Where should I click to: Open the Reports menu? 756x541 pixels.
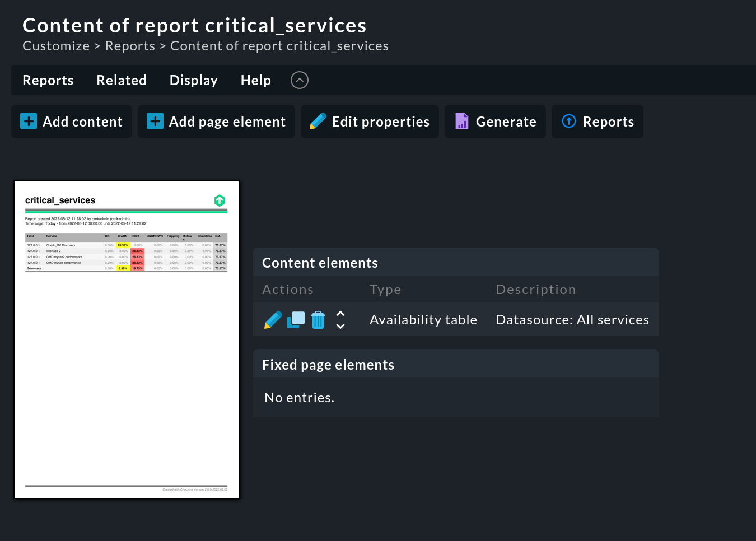pos(48,80)
